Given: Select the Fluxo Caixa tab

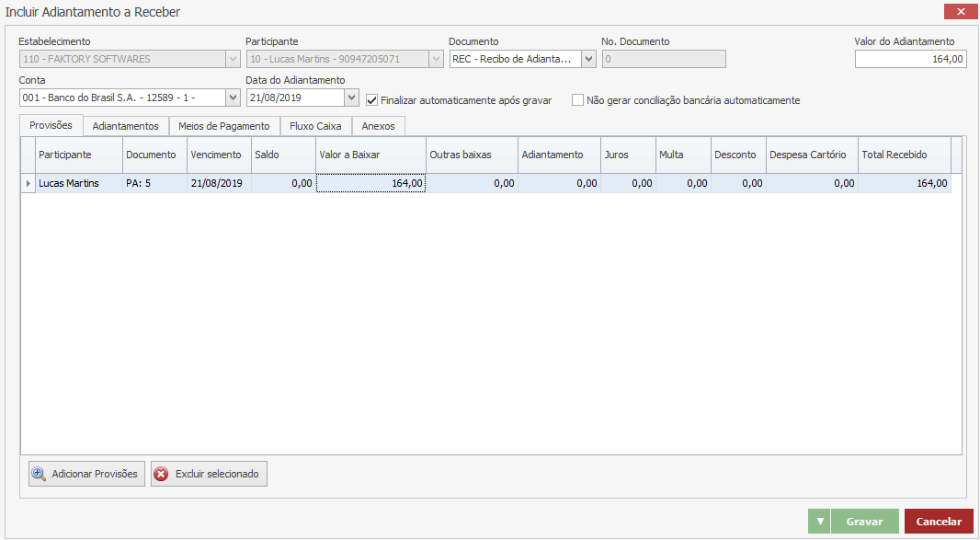Looking at the screenshot, I should click(x=315, y=126).
